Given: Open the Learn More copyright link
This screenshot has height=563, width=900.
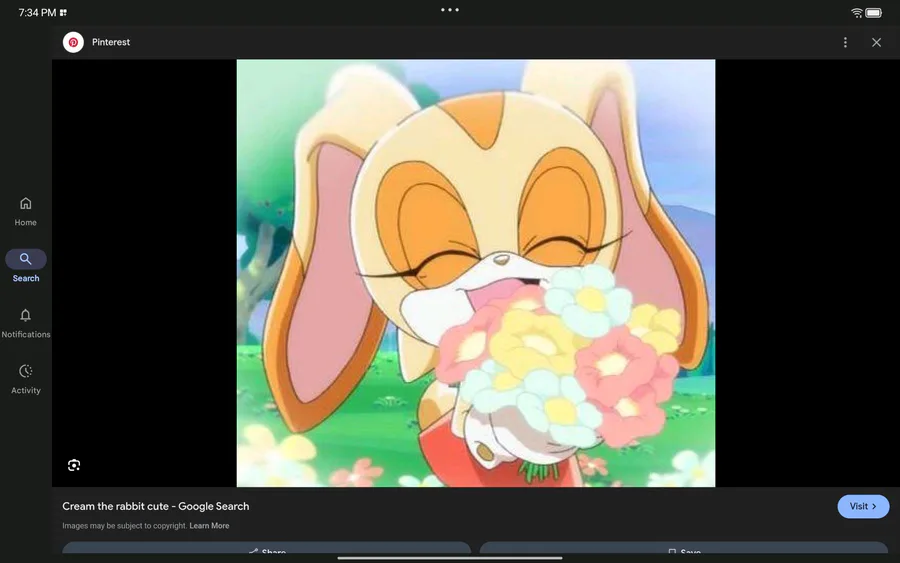Looking at the screenshot, I should point(209,526).
